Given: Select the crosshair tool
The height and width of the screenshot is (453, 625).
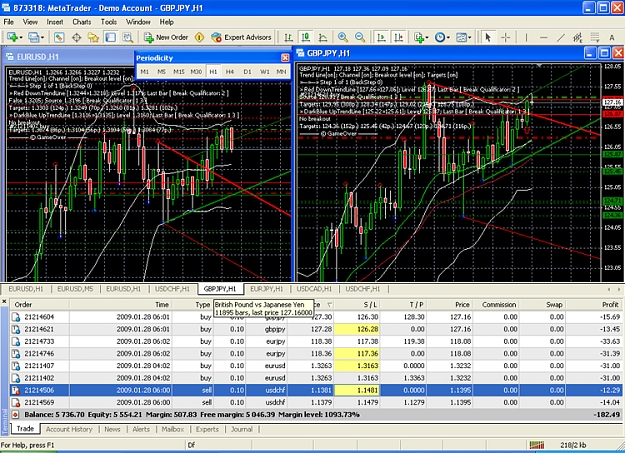Looking at the screenshot, I should point(505,37).
